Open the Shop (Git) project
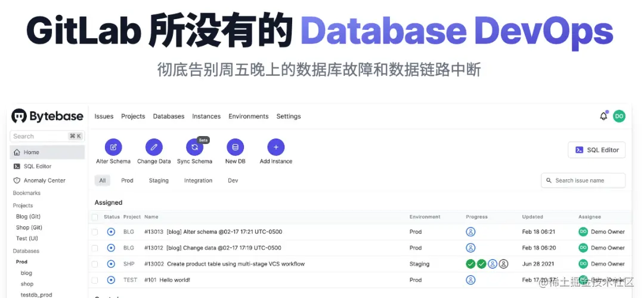This screenshot has height=298, width=644. click(29, 227)
